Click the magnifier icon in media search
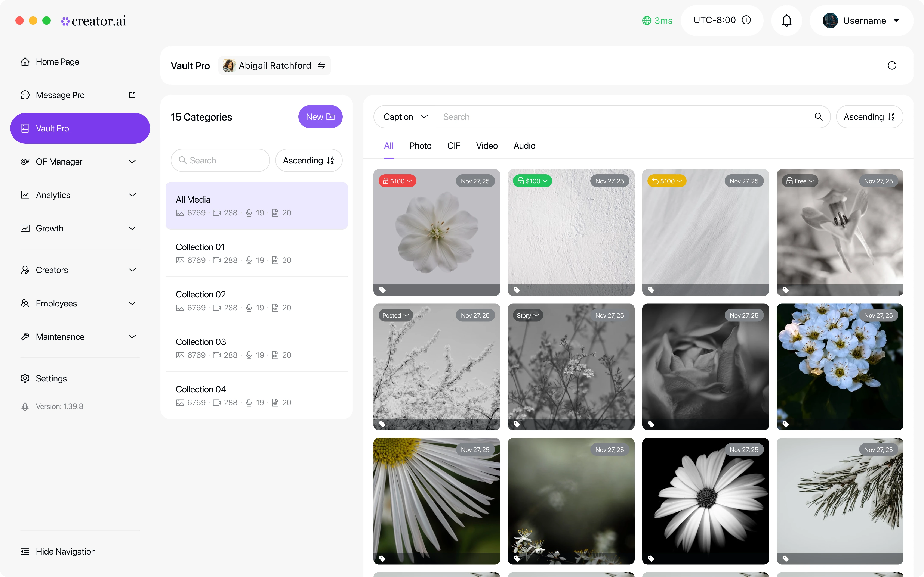This screenshot has height=577, width=924. (x=818, y=117)
